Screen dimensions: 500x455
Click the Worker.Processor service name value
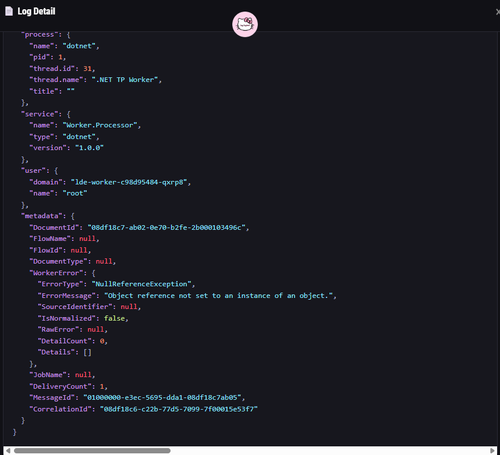point(100,125)
